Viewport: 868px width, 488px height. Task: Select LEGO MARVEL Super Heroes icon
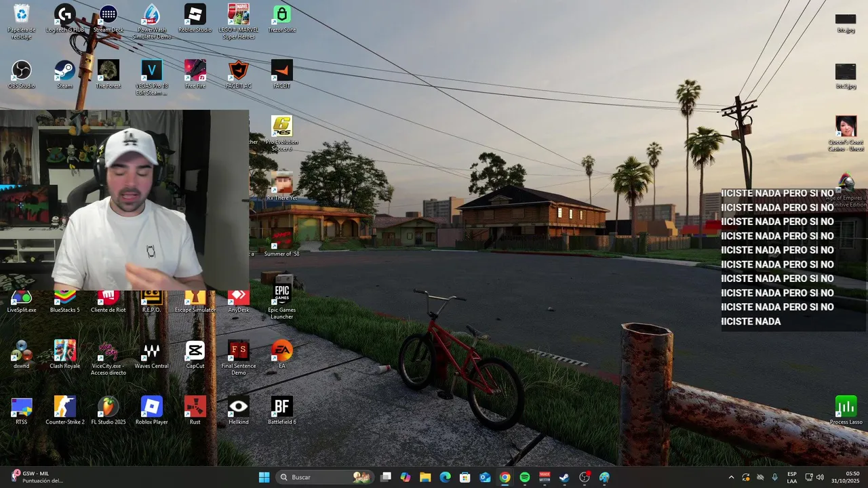(238, 21)
